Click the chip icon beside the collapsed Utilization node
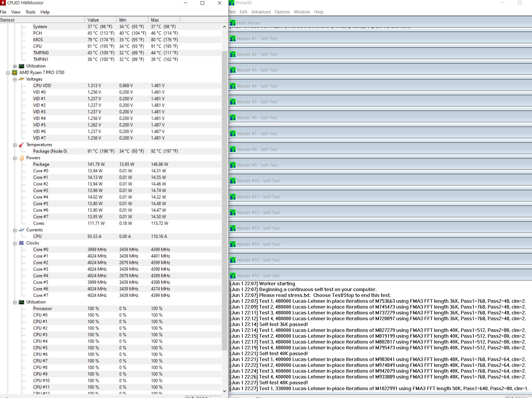This screenshot has height=398, width=532. (22, 66)
